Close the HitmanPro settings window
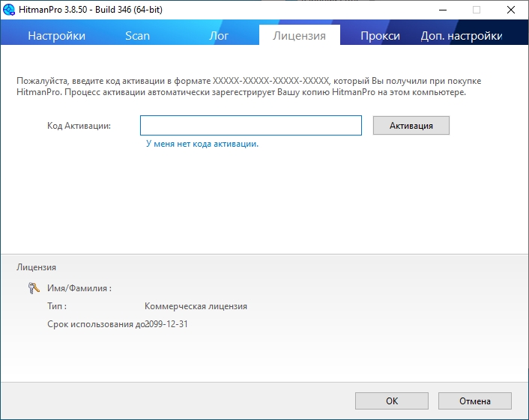The height and width of the screenshot is (420, 529). [x=511, y=10]
